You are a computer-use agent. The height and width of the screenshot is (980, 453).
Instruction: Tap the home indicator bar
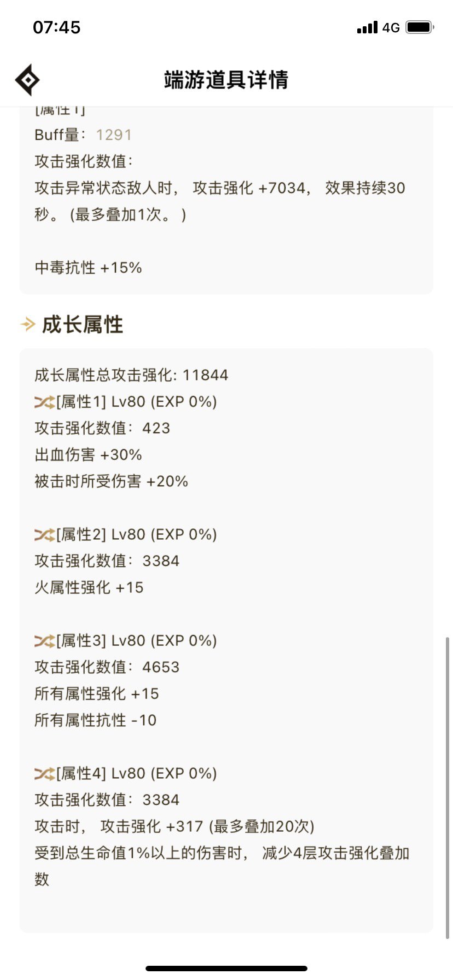[226, 969]
